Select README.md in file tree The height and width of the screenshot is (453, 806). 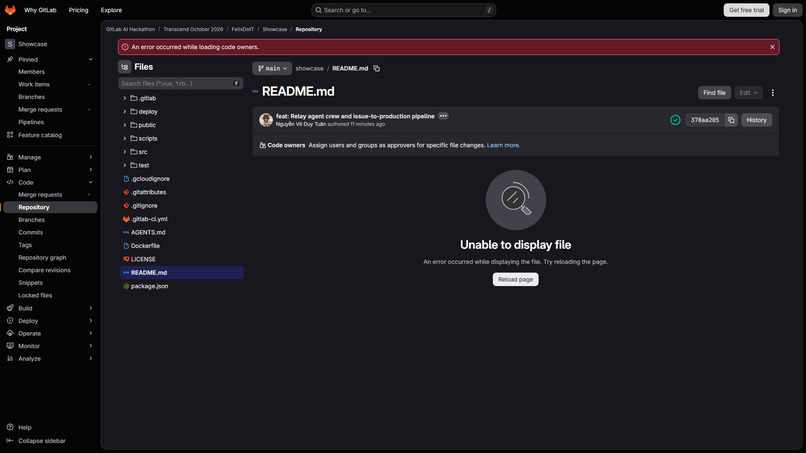[x=181, y=273]
